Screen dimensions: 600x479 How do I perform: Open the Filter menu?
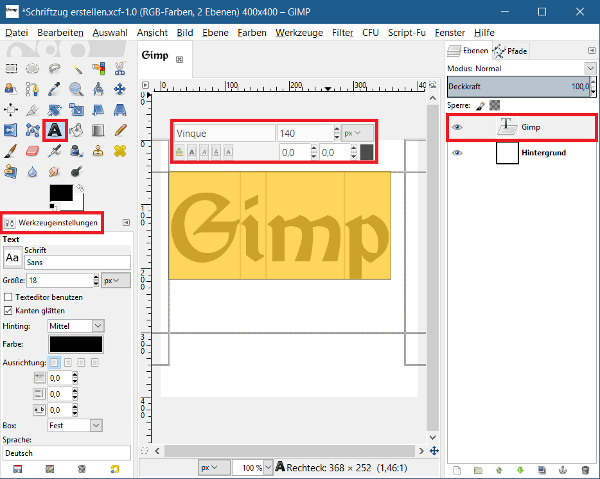(x=342, y=33)
